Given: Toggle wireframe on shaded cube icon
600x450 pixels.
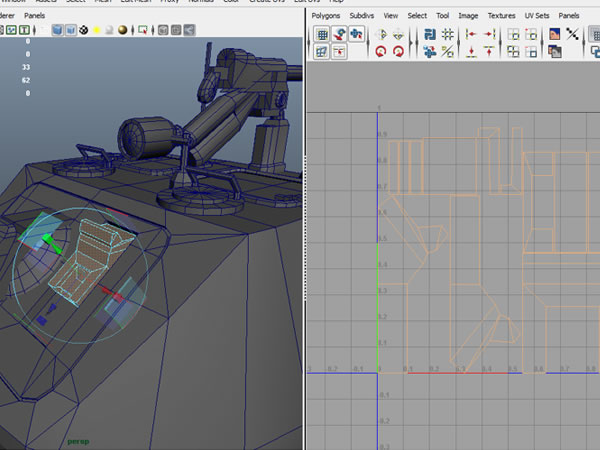Looking at the screenshot, I should coord(71,30).
